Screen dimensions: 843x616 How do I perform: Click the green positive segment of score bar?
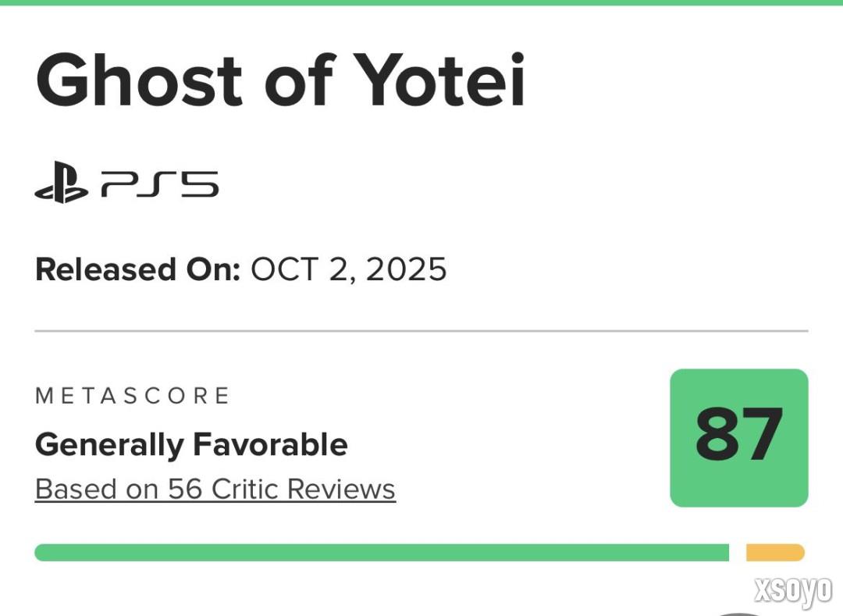382,553
